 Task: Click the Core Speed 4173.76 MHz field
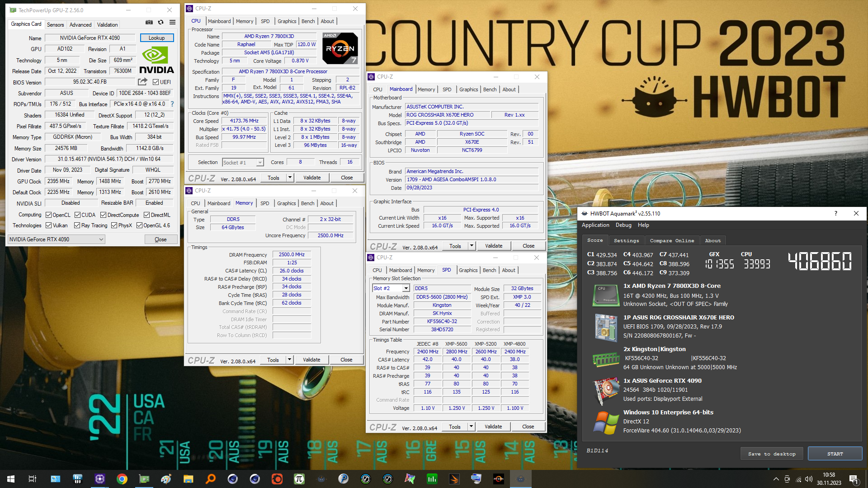tap(244, 121)
